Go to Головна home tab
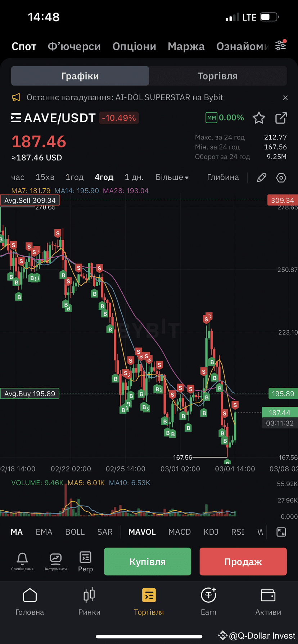This screenshot has width=298, height=644. tap(30, 602)
